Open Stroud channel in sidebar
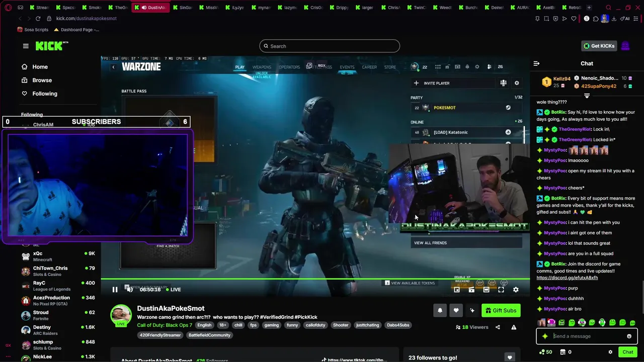The height and width of the screenshot is (362, 644). (58, 315)
